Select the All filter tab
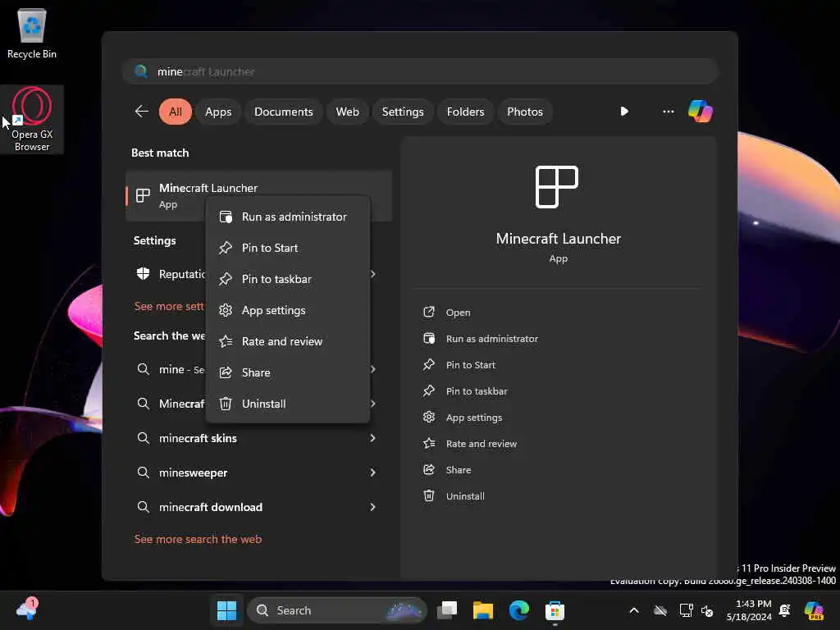Image resolution: width=840 pixels, height=630 pixels. [176, 112]
